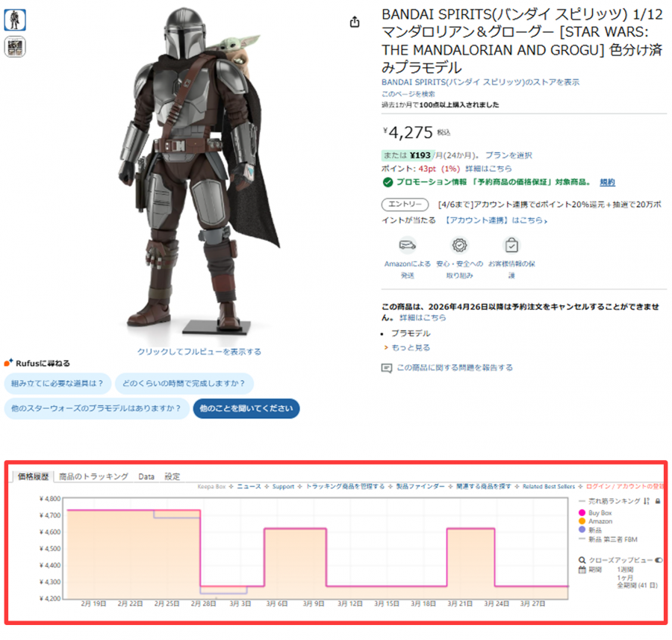Click the sales rank sort icon in legend

(647, 500)
